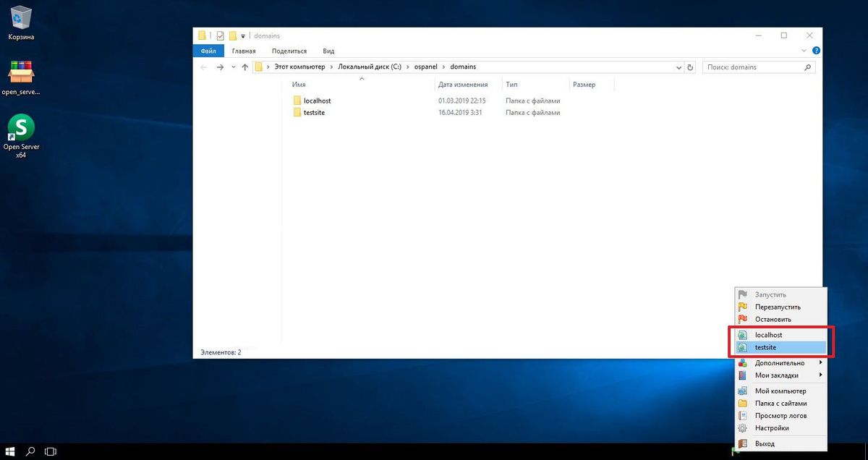Select the open_serve archive desktop icon
868x460 pixels.
(21, 77)
